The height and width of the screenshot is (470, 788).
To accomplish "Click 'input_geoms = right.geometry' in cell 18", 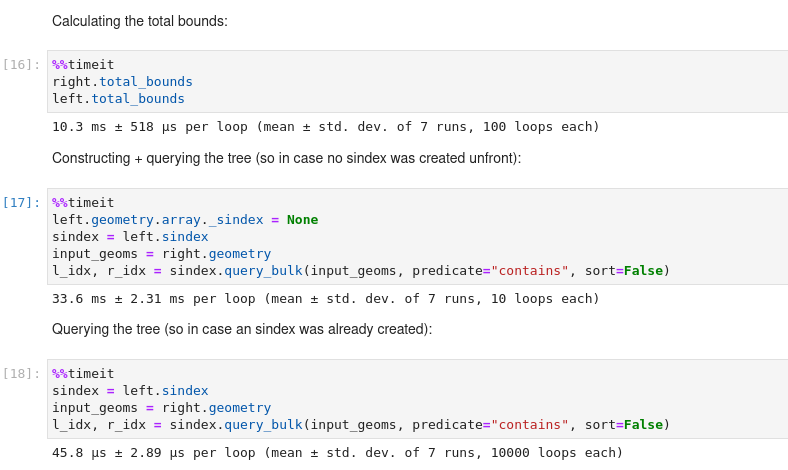I will [161, 408].
